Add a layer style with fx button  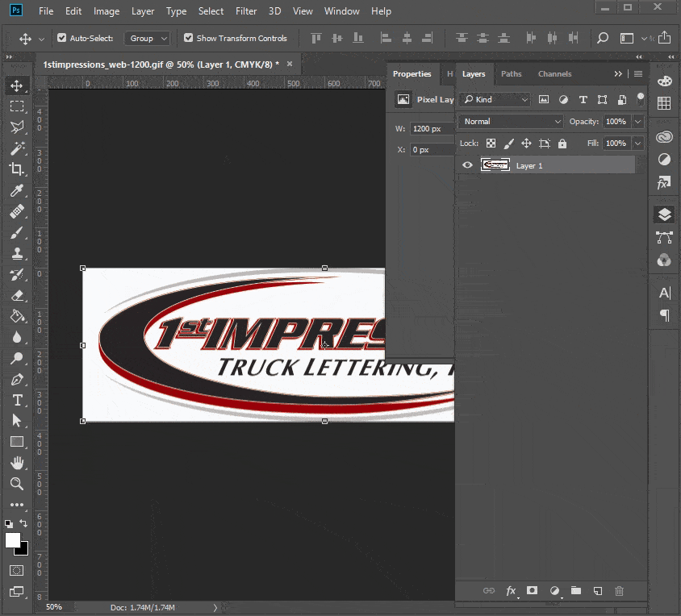point(512,591)
